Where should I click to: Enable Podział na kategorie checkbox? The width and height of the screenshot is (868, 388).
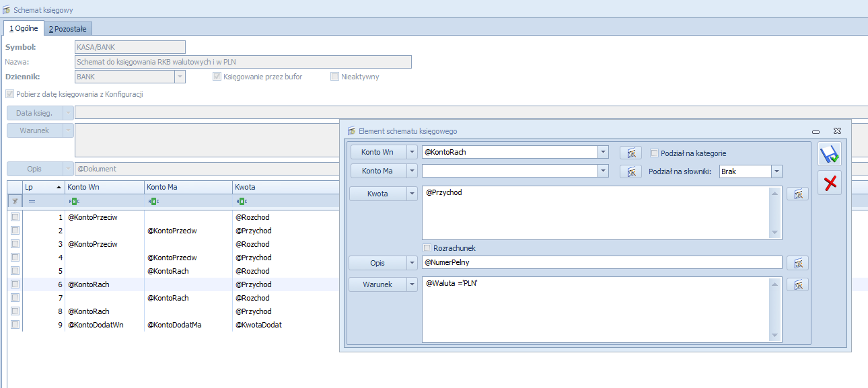pos(655,153)
